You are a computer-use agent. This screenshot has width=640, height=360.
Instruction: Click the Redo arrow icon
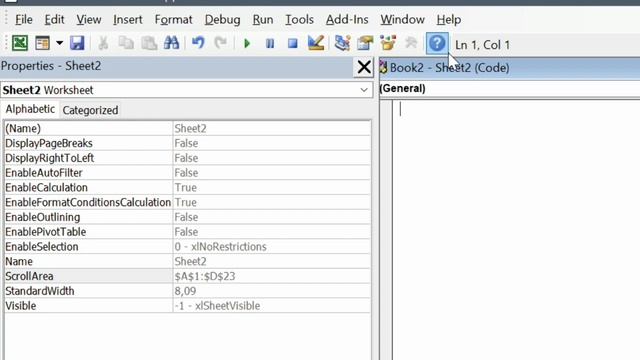221,42
